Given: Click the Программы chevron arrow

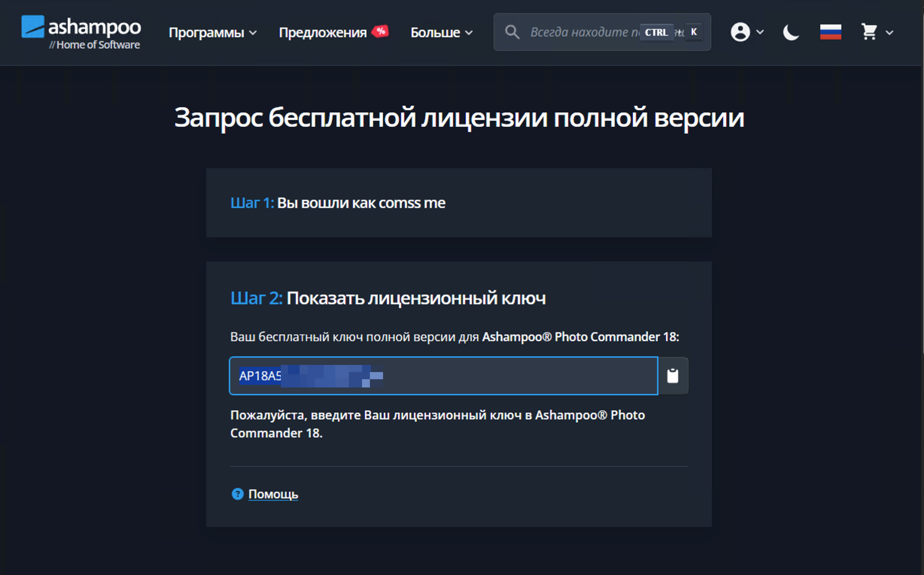Looking at the screenshot, I should pyautogui.click(x=253, y=33).
